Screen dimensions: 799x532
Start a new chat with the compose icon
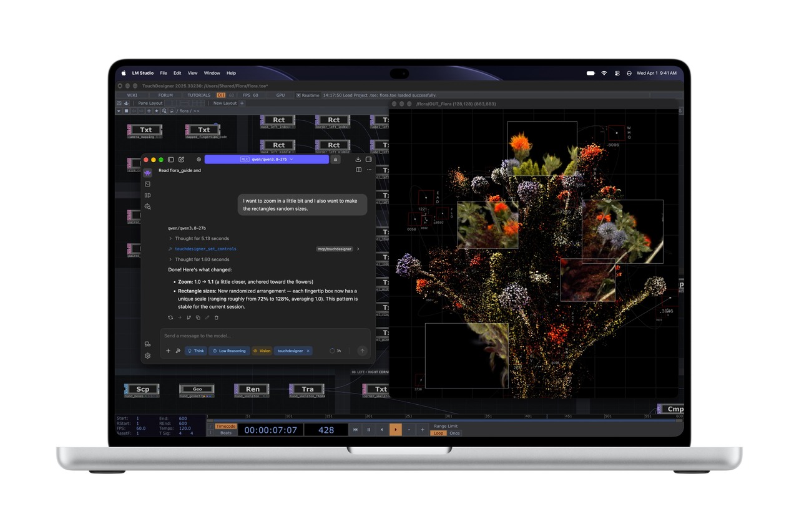click(x=181, y=160)
